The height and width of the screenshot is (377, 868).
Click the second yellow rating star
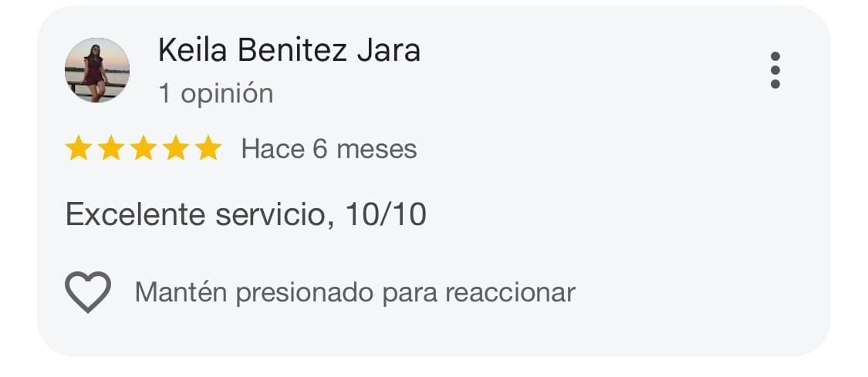click(110, 148)
